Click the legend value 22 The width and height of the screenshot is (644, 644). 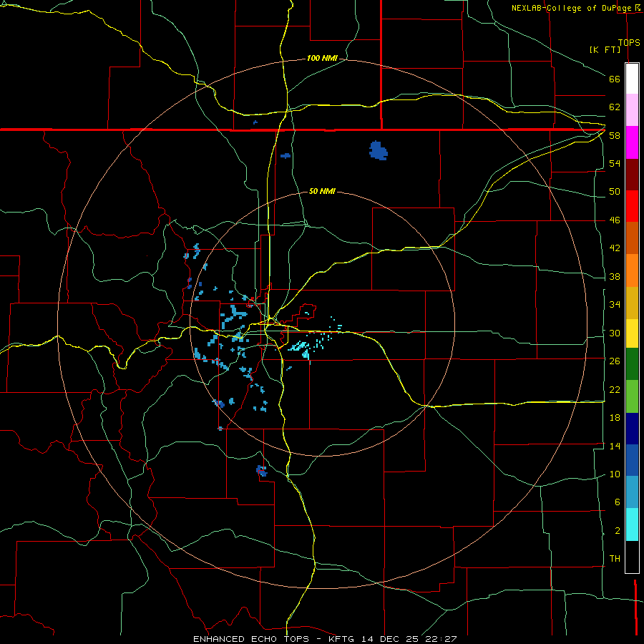point(615,389)
